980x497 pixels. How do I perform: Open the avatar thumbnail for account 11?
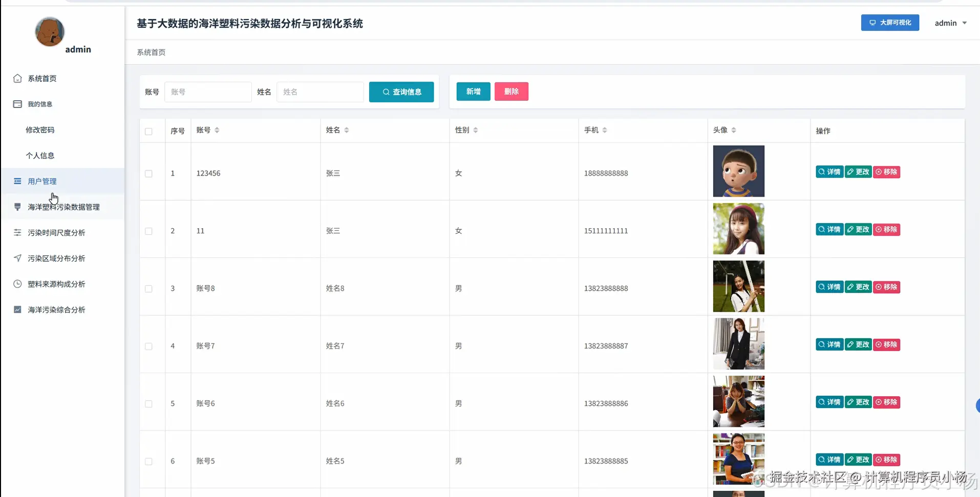[x=738, y=229]
